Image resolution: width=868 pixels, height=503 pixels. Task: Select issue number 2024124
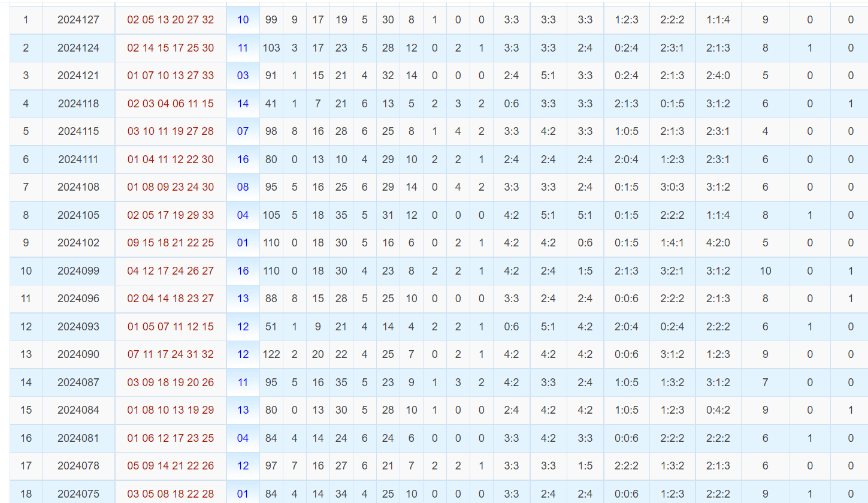click(x=78, y=48)
